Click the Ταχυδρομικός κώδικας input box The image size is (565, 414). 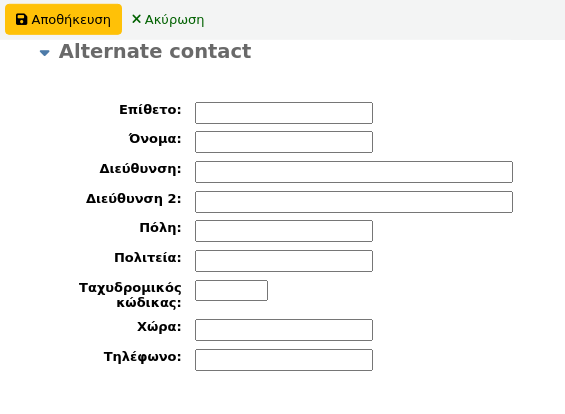[231, 290]
